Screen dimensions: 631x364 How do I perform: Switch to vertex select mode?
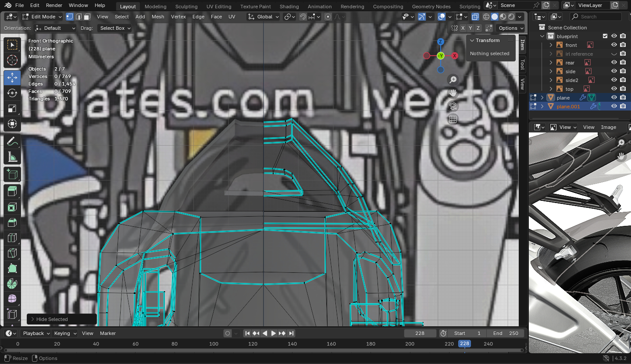coord(70,17)
